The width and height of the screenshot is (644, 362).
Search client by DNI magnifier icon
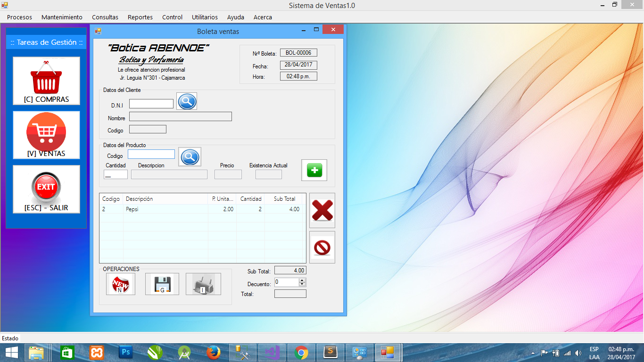[x=187, y=101]
